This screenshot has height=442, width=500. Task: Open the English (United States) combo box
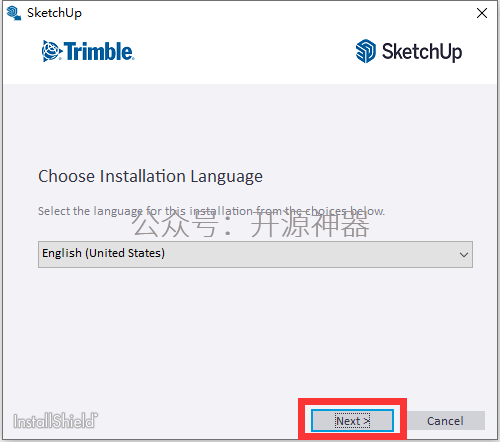255,255
